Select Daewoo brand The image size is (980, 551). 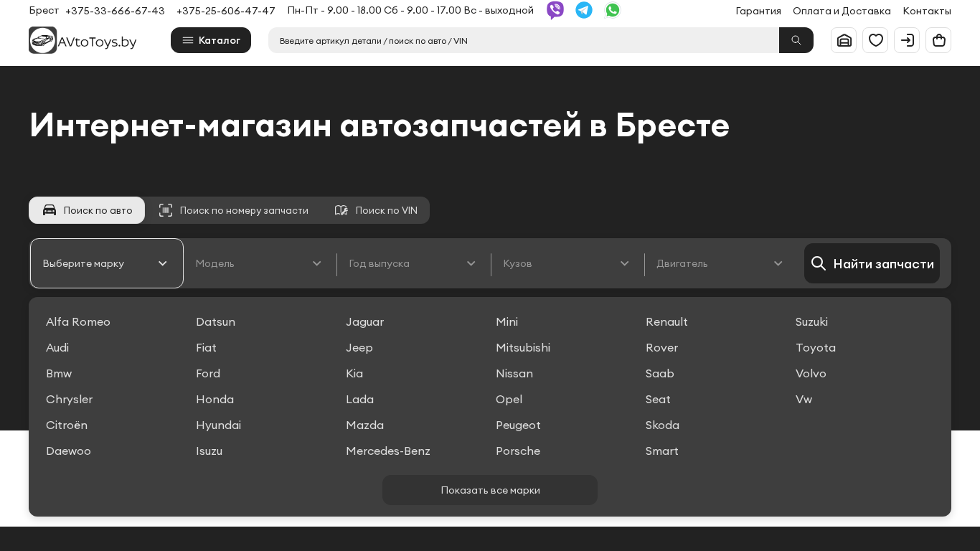68,451
